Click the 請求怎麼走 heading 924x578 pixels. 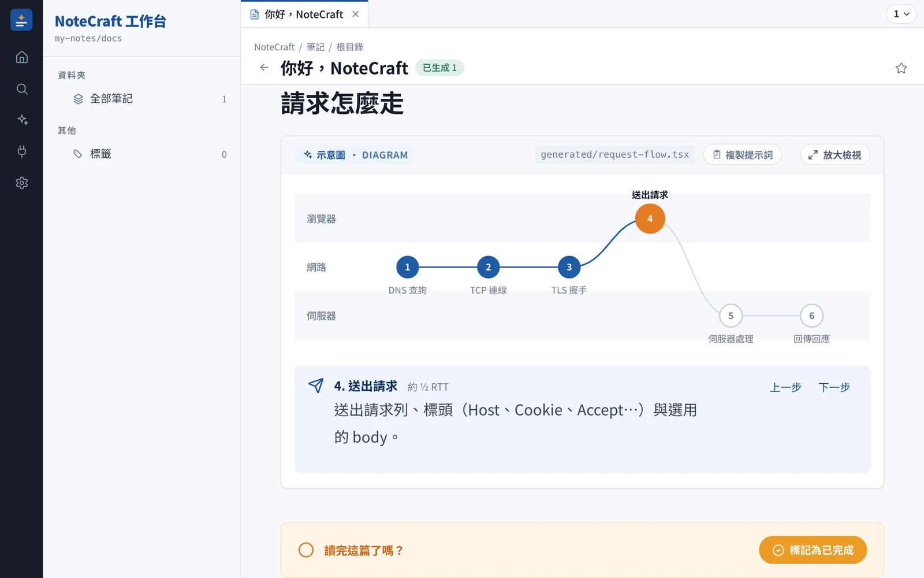click(x=342, y=103)
